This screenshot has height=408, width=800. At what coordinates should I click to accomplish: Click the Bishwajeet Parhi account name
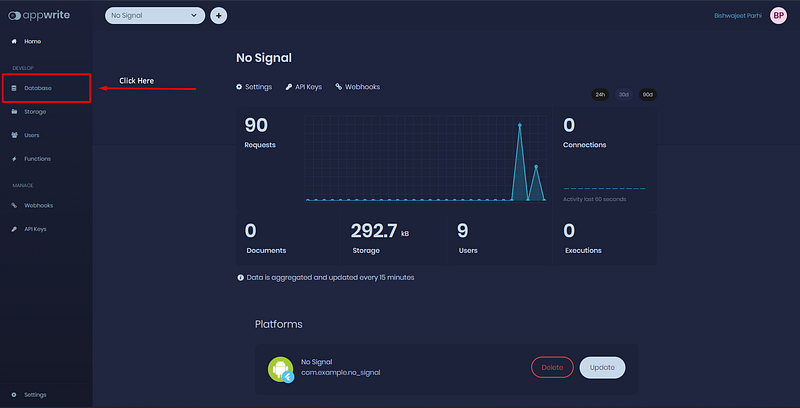pyautogui.click(x=738, y=16)
